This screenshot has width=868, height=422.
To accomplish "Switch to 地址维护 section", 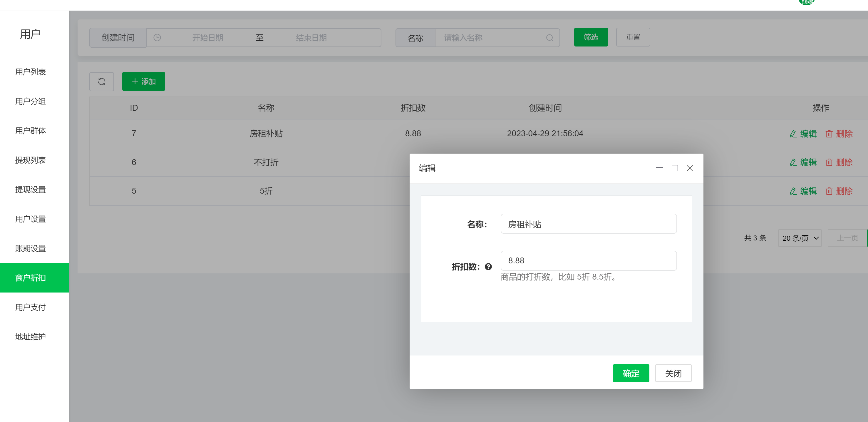I will pyautogui.click(x=30, y=336).
